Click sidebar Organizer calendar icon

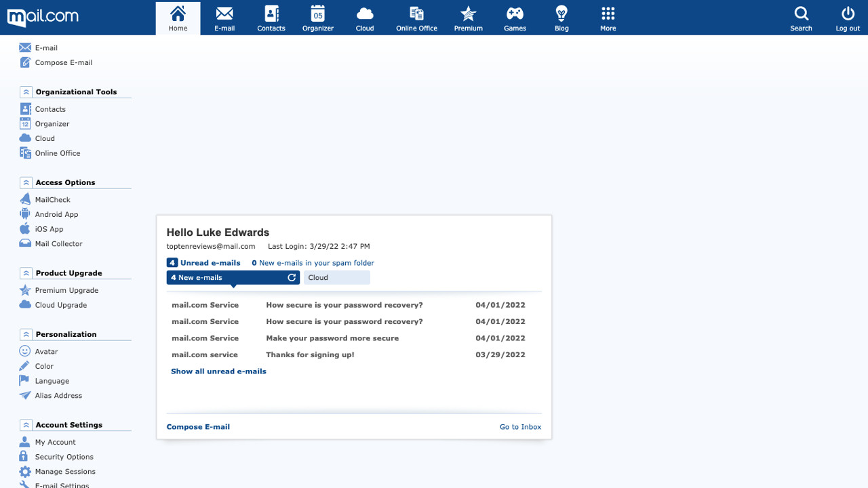pos(25,124)
